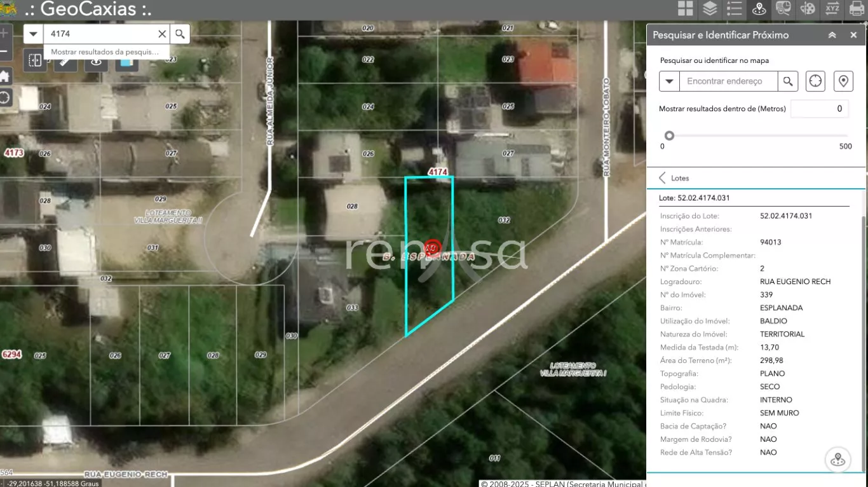Click the 'Lotes' back link text
Viewport: 868px width, 487px height.
pyautogui.click(x=680, y=178)
